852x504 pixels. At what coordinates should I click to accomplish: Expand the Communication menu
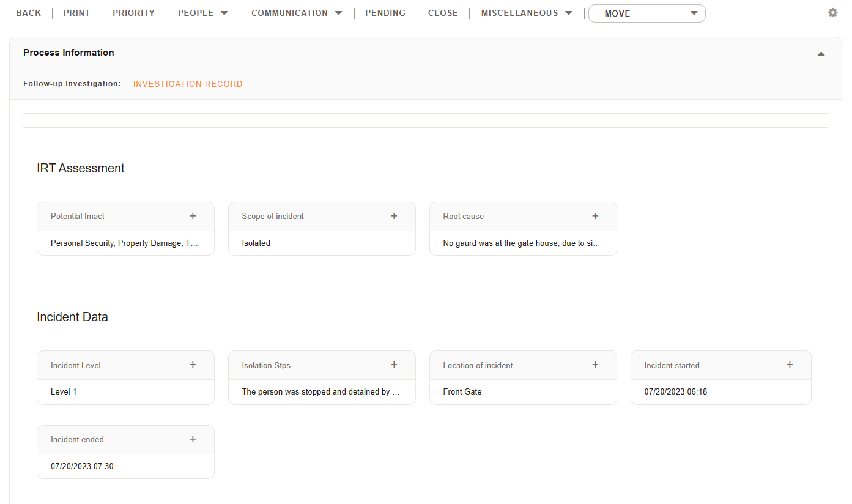click(x=297, y=13)
